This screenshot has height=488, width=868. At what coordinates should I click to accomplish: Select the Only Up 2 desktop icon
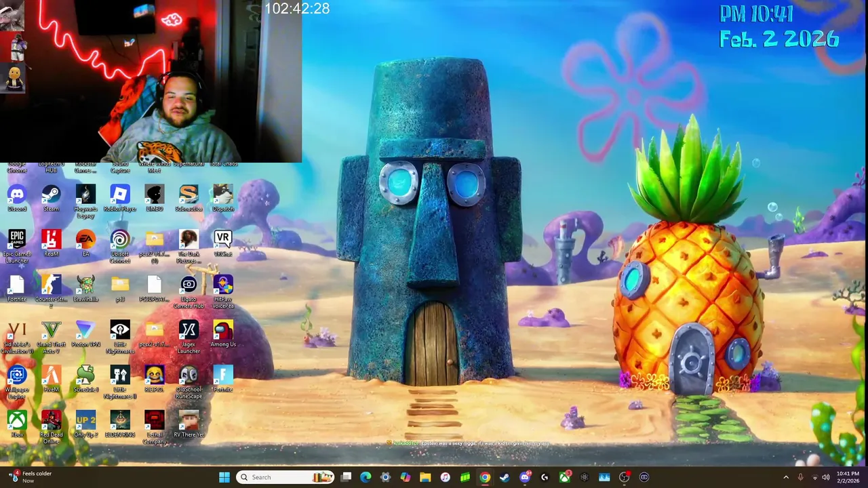(85, 425)
